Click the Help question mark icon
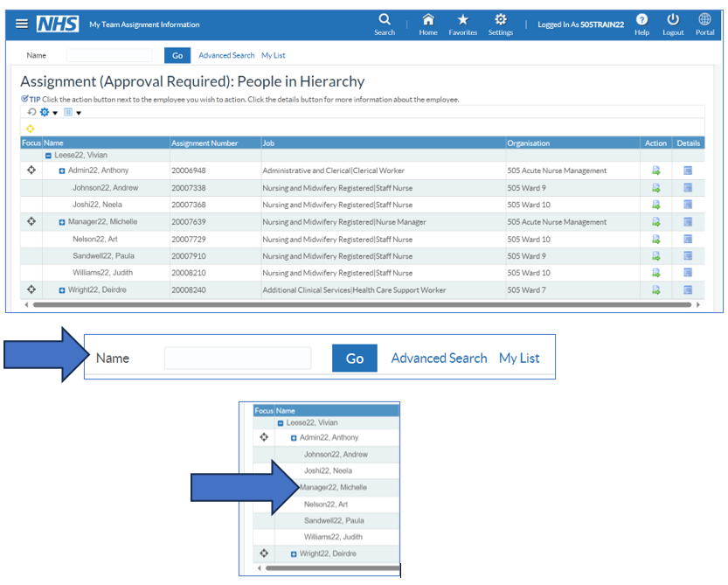The width and height of the screenshot is (728, 585). click(641, 19)
